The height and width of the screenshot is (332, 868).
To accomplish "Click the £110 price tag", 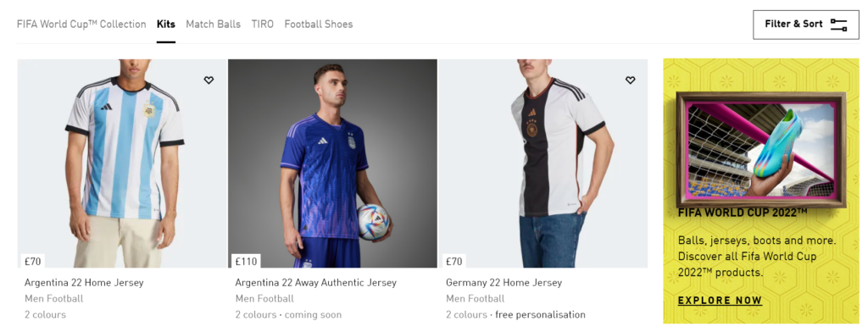I will pos(247,261).
